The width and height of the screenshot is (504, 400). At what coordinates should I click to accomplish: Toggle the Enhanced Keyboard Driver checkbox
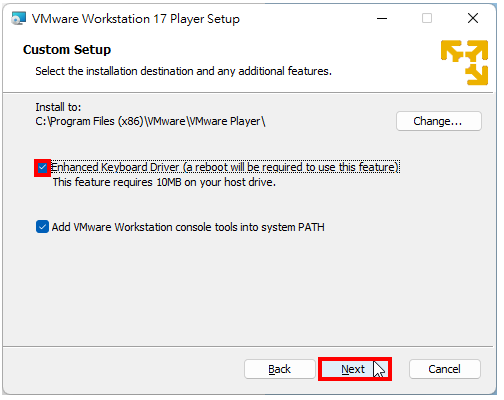pos(42,168)
